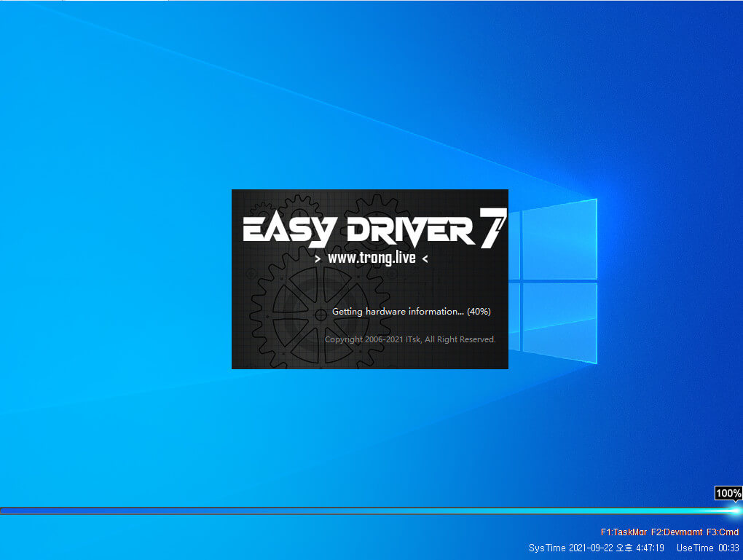
Task: Click the F1:TaskMgr shortcut label
Action: pyautogui.click(x=624, y=532)
